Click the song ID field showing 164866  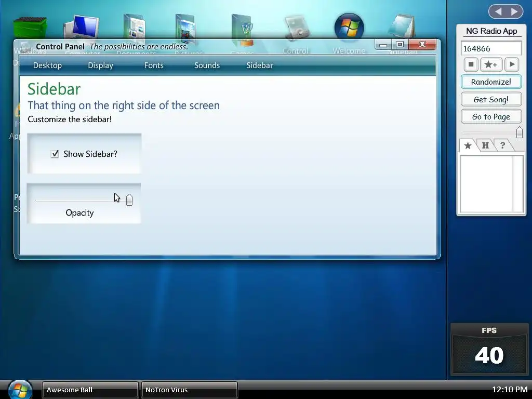click(x=491, y=48)
